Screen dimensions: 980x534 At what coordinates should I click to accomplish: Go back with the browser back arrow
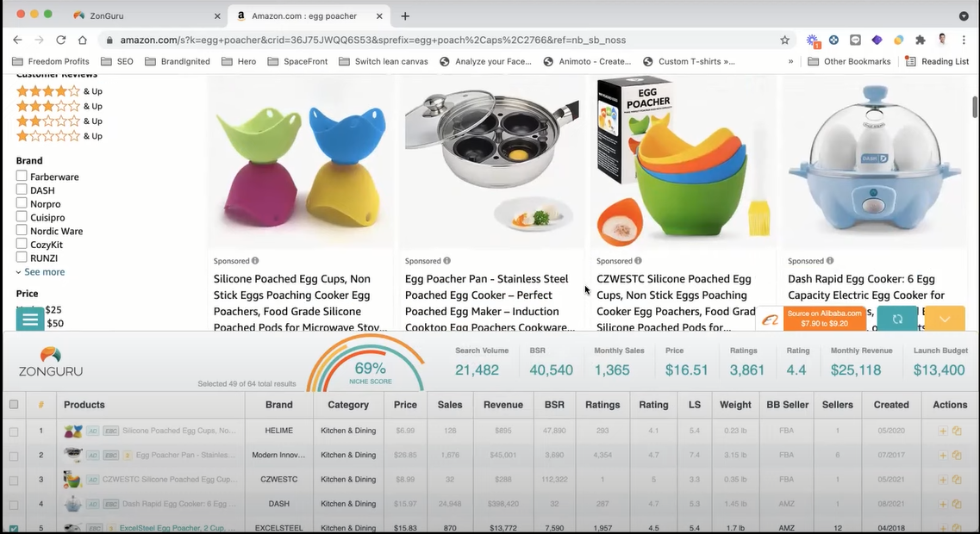pos(17,40)
